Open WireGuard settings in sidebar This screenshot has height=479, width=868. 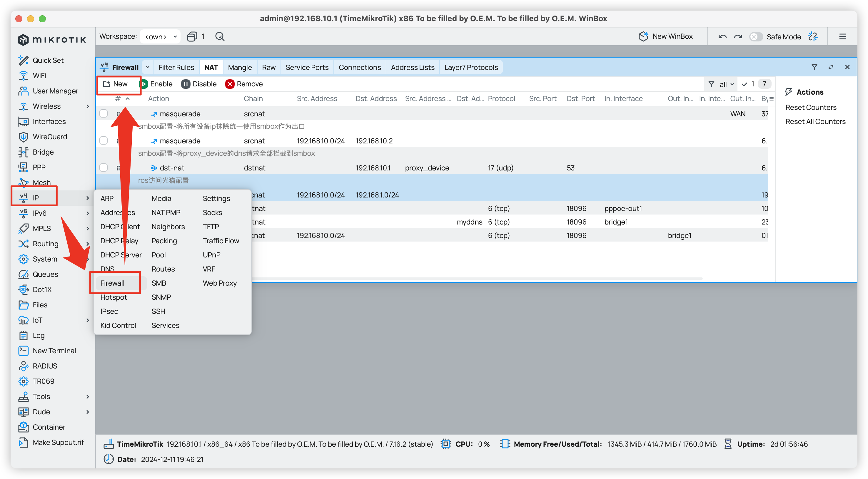[43, 137]
